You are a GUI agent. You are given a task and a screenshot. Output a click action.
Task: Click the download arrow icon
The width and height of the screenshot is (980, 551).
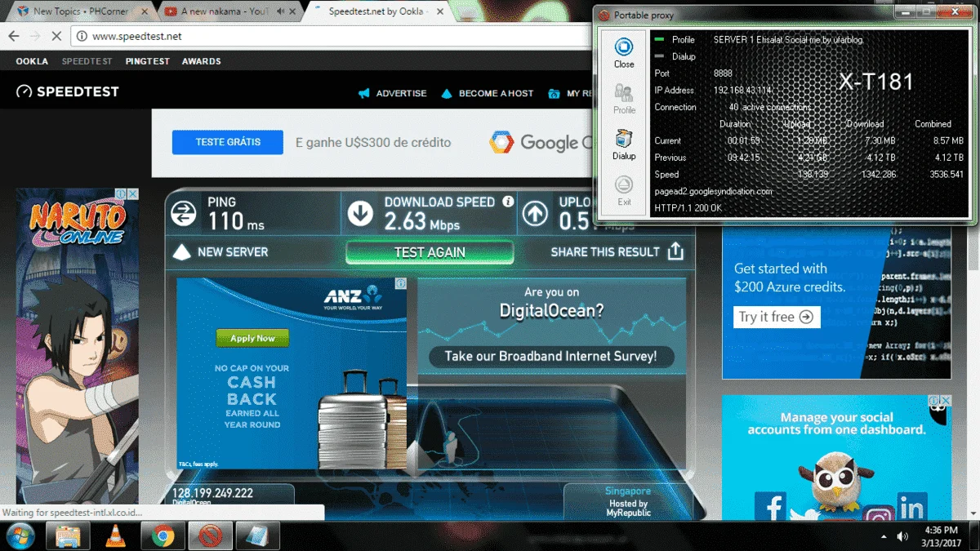pyautogui.click(x=360, y=214)
